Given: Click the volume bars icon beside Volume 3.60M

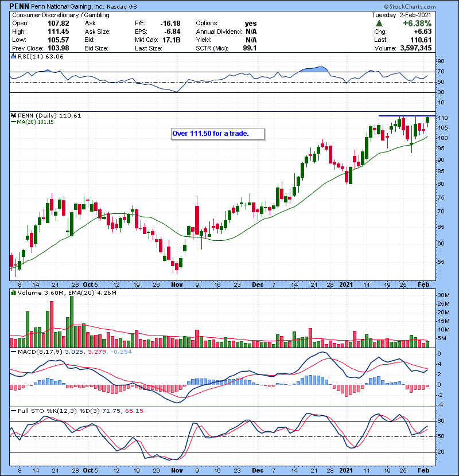Looking at the screenshot, I should click(13, 292).
